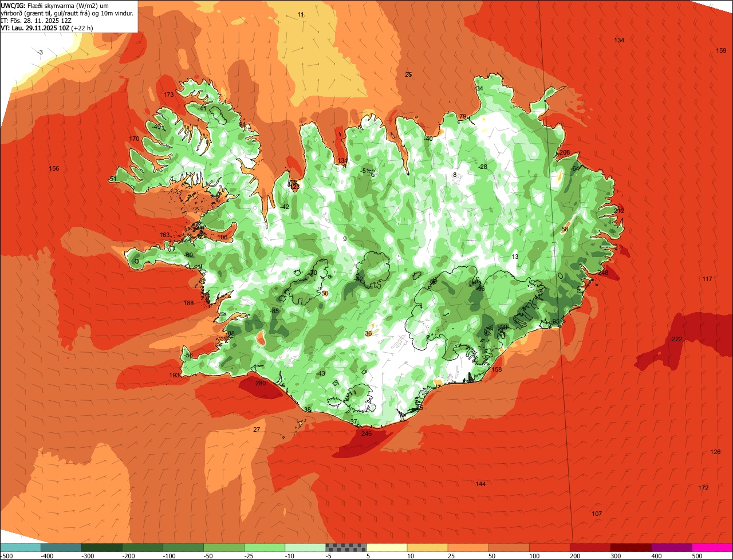Click the legend swatch between -50 and -25
Viewport: 733px width, 560px height.
(224, 547)
